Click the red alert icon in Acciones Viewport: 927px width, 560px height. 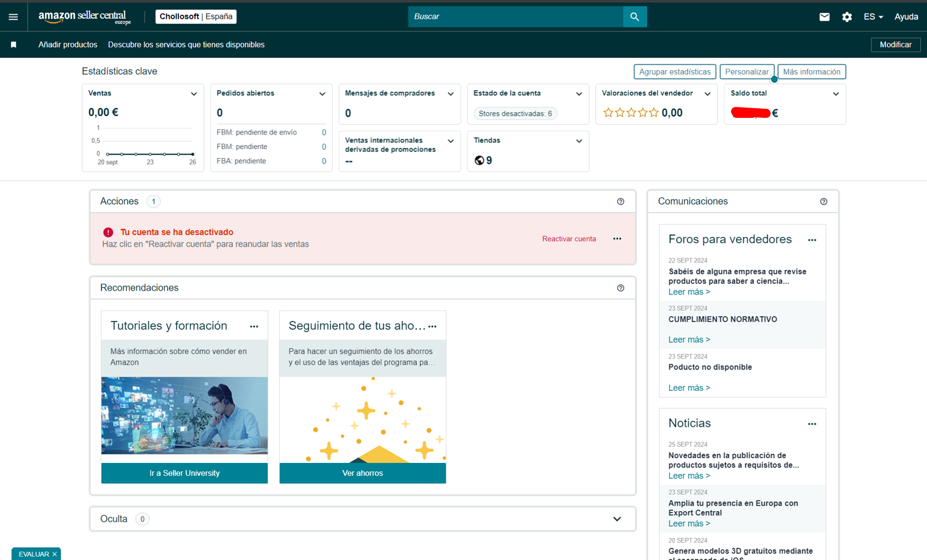pyautogui.click(x=108, y=232)
